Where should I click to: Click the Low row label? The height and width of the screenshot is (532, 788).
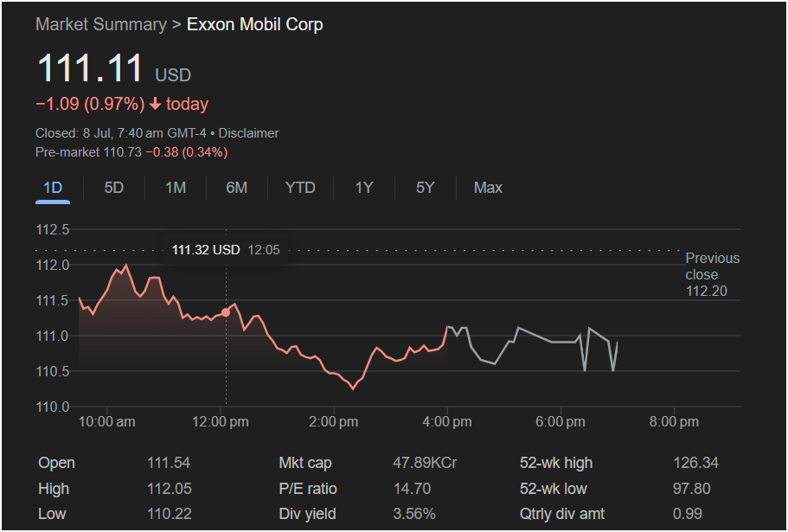[52, 514]
